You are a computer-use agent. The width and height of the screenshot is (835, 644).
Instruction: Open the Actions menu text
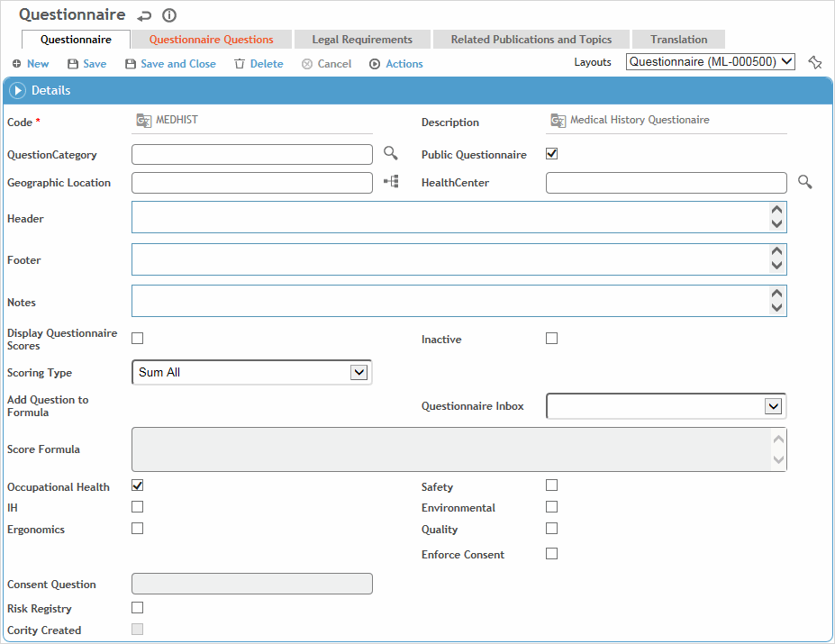coord(404,64)
